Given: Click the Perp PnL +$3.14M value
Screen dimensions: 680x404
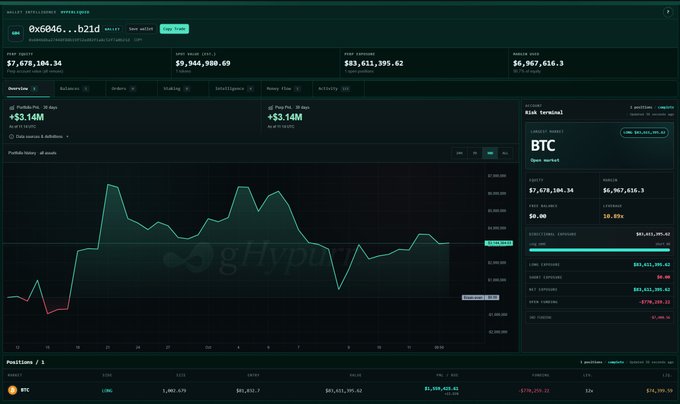Looking at the screenshot, I should pos(285,117).
